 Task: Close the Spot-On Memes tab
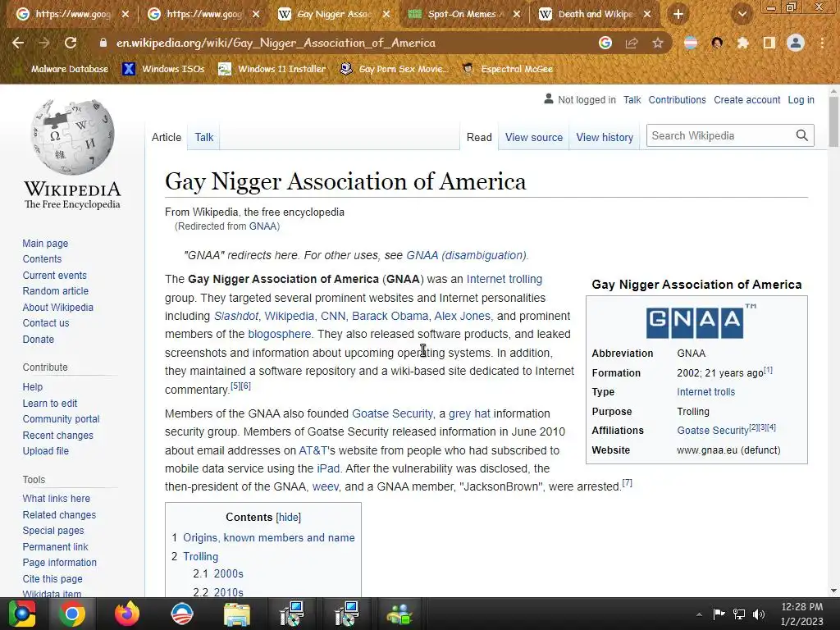[x=517, y=14]
